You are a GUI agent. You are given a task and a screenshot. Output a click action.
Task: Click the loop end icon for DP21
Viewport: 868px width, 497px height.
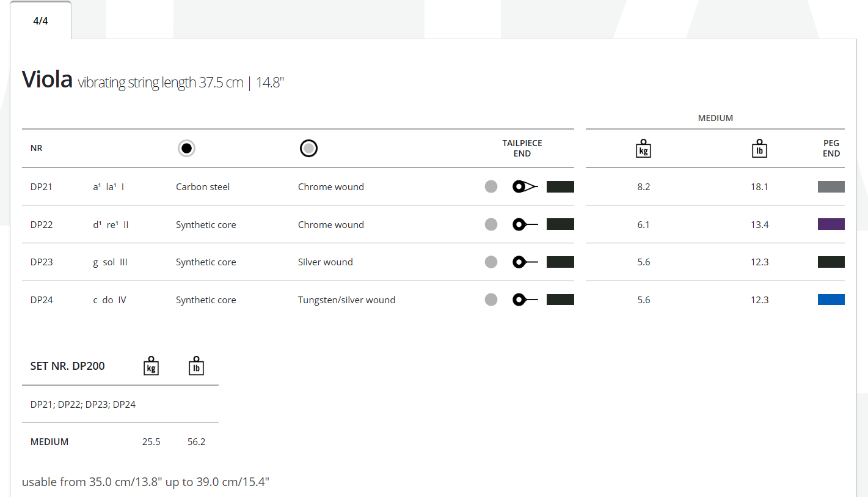pos(525,187)
